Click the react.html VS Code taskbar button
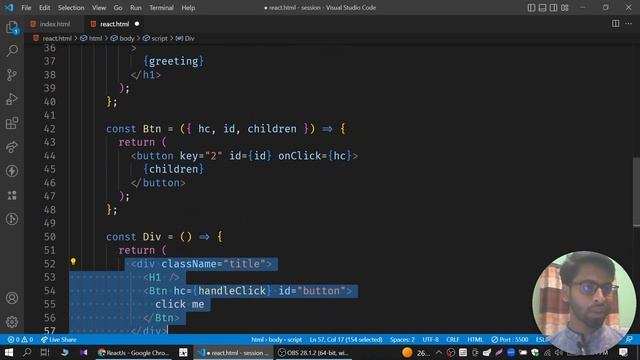This screenshot has height=360, width=640. (233, 353)
